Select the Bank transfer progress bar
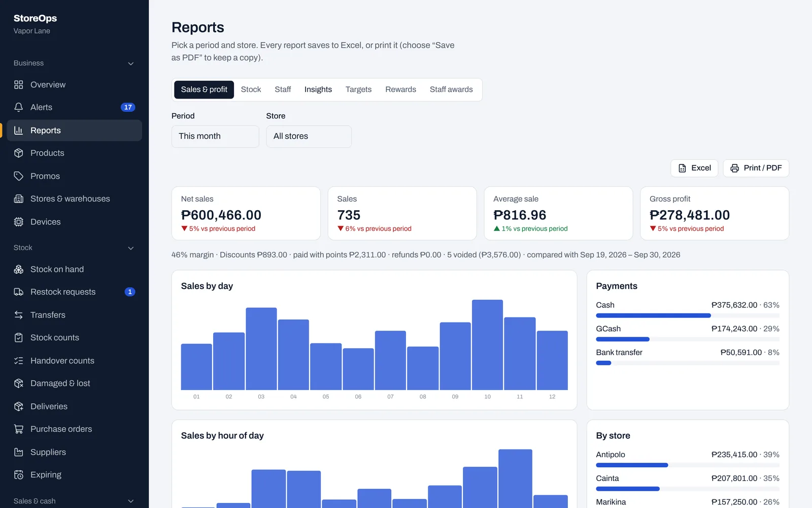The image size is (812, 508). tap(688, 363)
